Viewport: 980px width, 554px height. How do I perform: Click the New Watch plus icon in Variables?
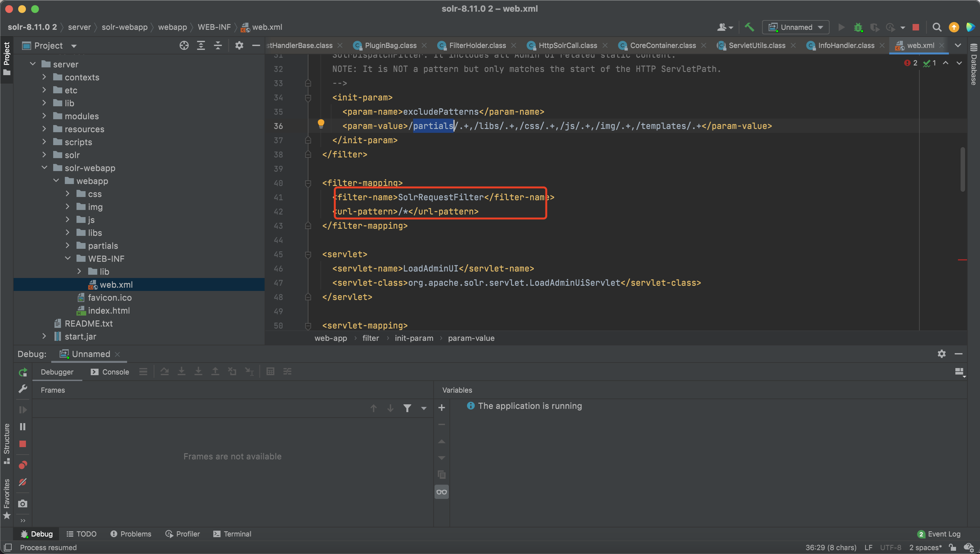441,408
